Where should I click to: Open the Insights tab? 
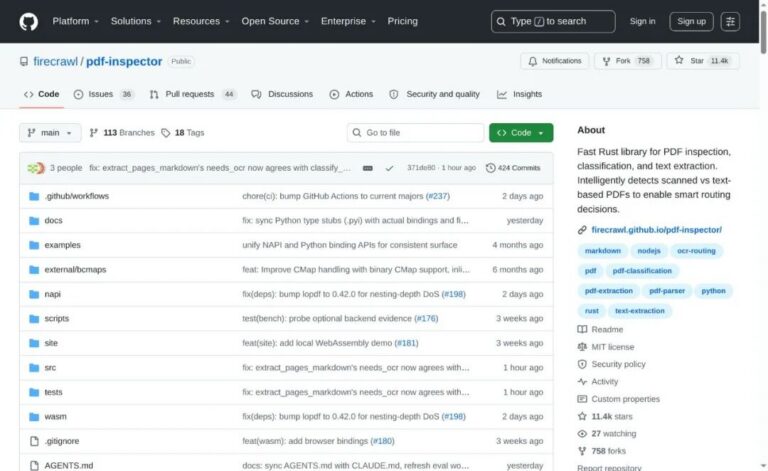click(x=520, y=94)
